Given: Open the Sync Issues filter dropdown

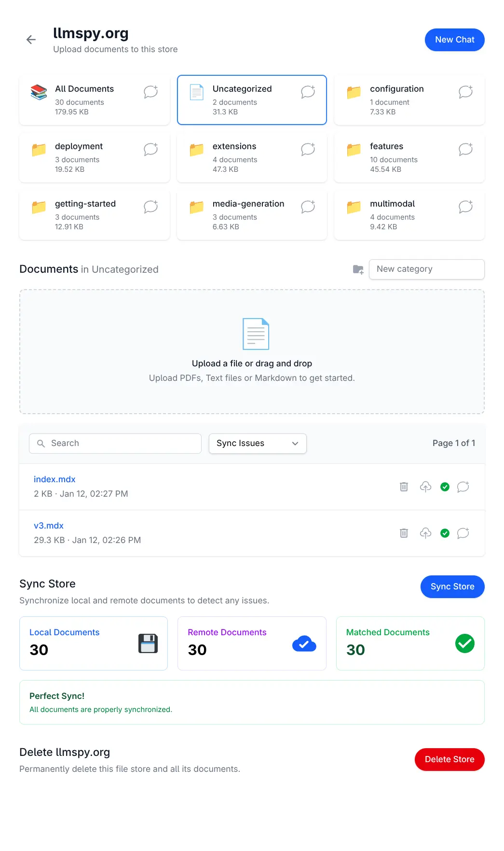Looking at the screenshot, I should point(258,443).
